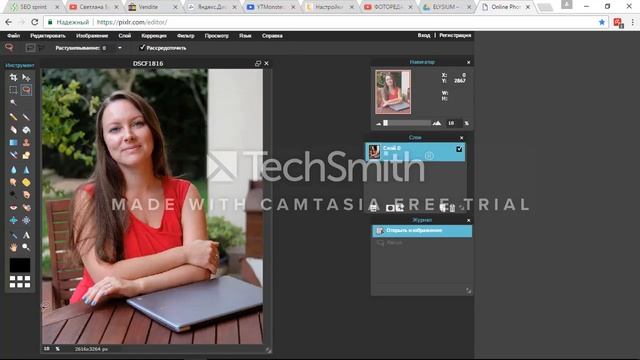Click Navigator zoom-in mountain icon
The width and height of the screenshot is (640, 360).
tap(437, 123)
